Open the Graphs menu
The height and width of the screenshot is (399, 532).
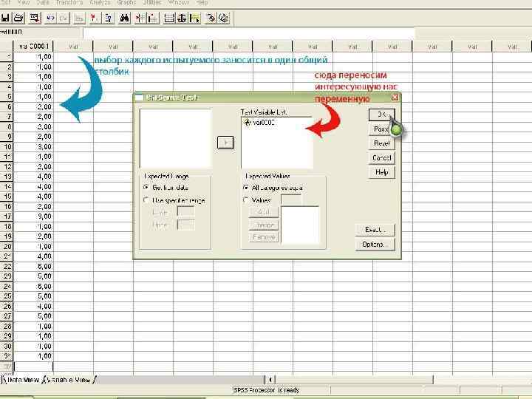(x=126, y=2)
